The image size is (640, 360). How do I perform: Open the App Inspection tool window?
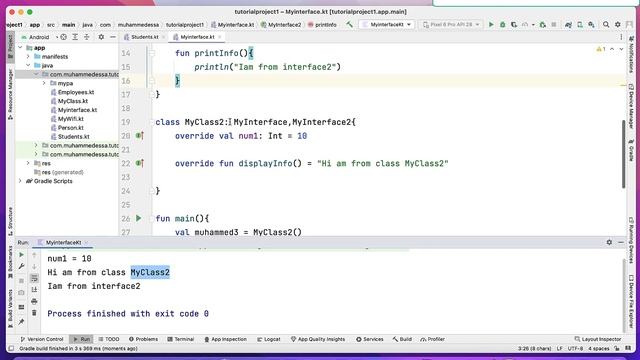click(225, 339)
